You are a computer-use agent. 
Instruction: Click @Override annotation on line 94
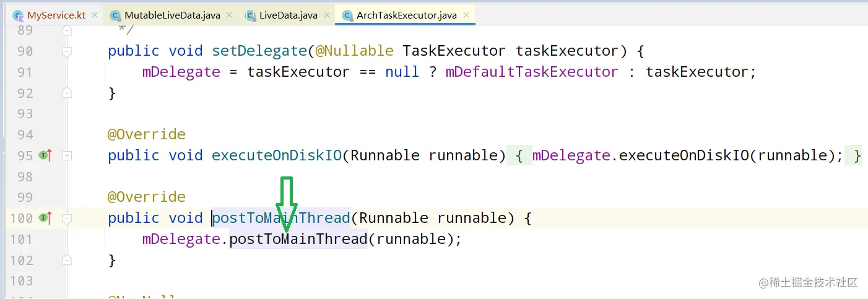(x=147, y=135)
